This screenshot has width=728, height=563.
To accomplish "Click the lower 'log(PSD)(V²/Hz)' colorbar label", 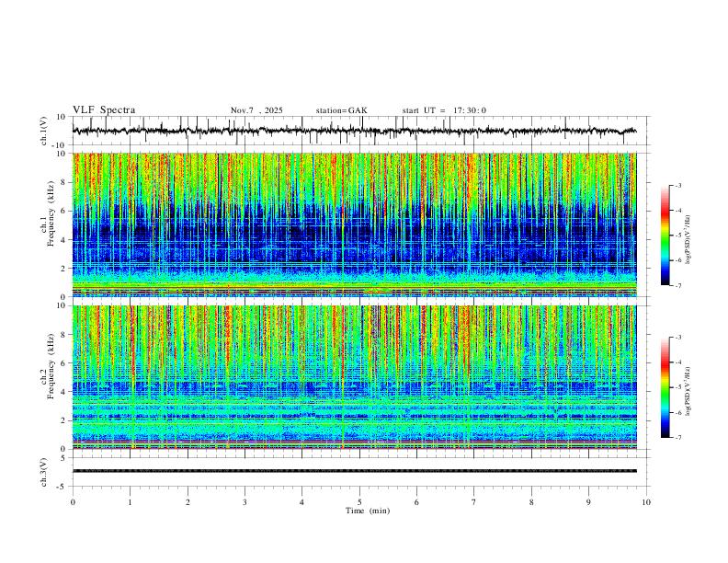I will (x=688, y=391).
